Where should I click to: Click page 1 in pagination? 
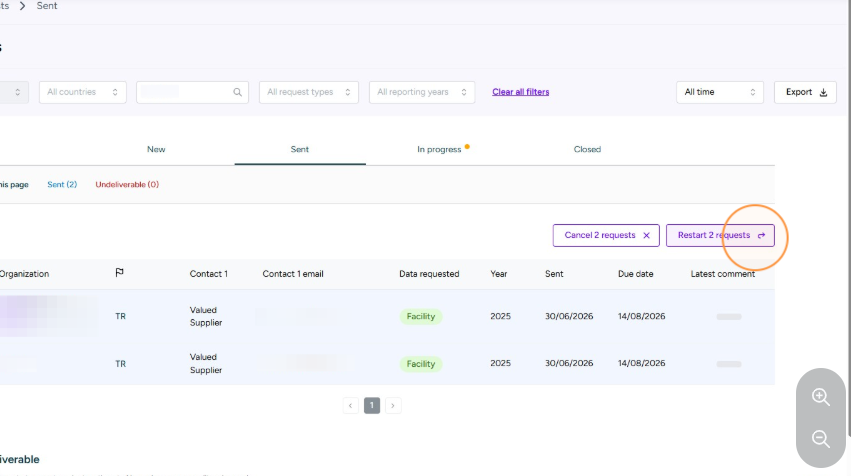click(372, 405)
